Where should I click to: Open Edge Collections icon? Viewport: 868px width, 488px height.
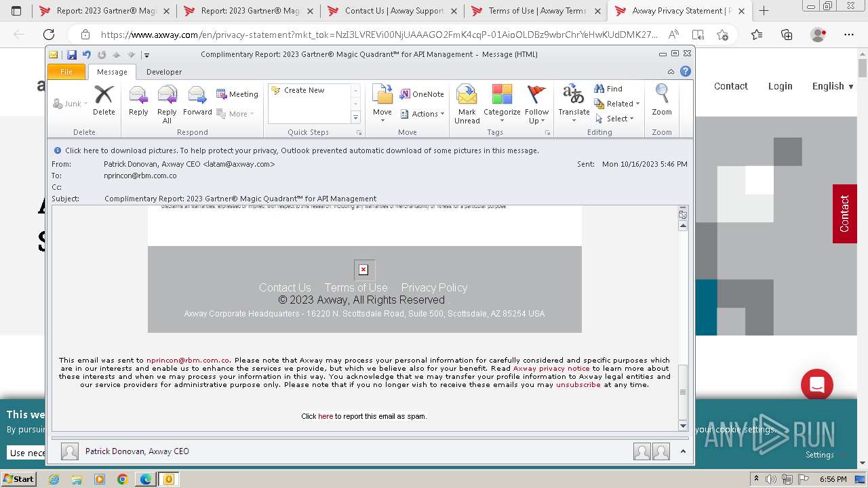coord(787,35)
